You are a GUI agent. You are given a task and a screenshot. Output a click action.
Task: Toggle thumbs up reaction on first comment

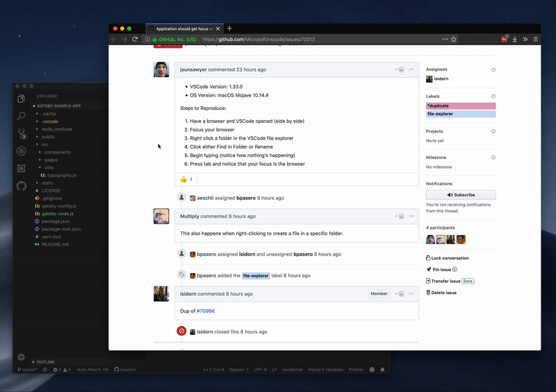186,179
